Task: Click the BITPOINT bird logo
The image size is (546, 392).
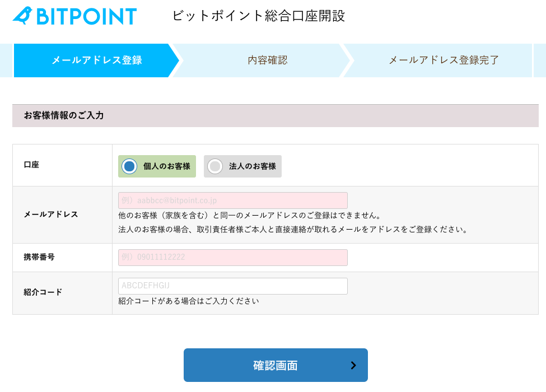Action: (x=74, y=16)
